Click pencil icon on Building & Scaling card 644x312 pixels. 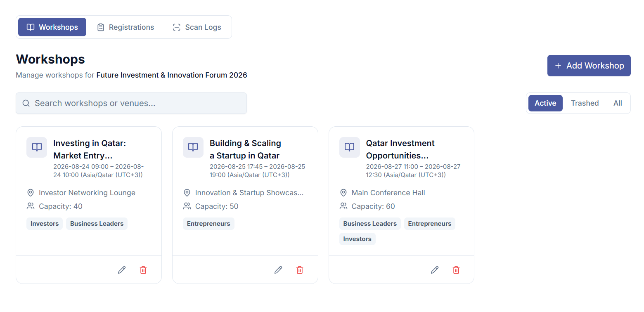pyautogui.click(x=278, y=270)
